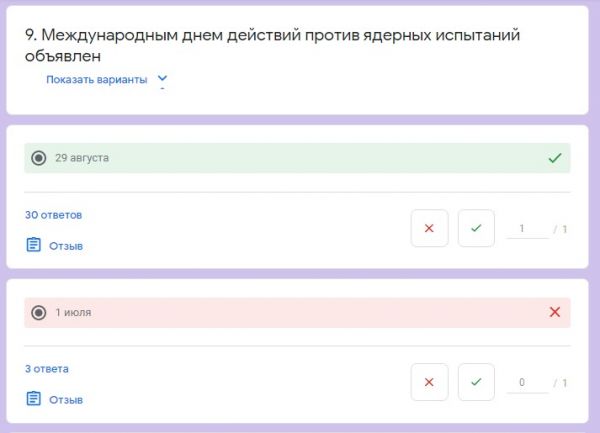Click the 'Отзыв' label under '30 ответов'

click(66, 246)
